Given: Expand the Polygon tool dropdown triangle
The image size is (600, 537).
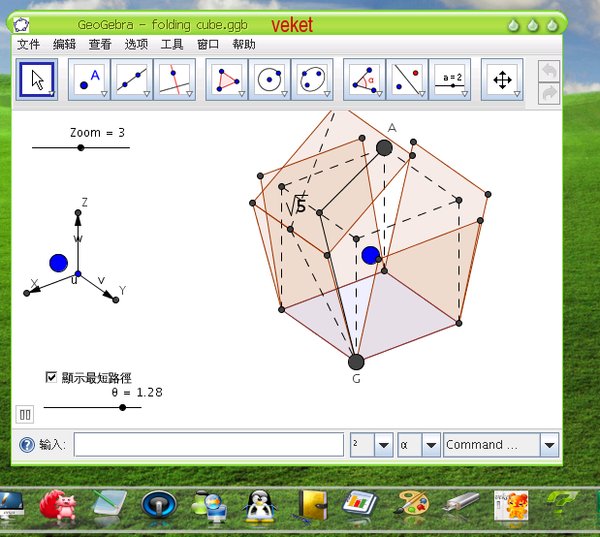Looking at the screenshot, I should [241, 94].
